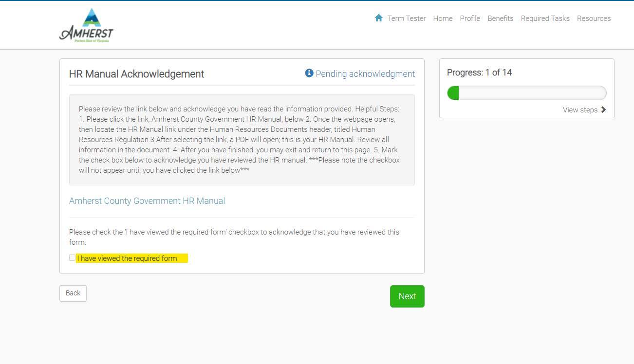Image resolution: width=634 pixels, height=364 pixels.
Task: Click the 'Progress: 1 of 14' text
Action: coord(480,73)
